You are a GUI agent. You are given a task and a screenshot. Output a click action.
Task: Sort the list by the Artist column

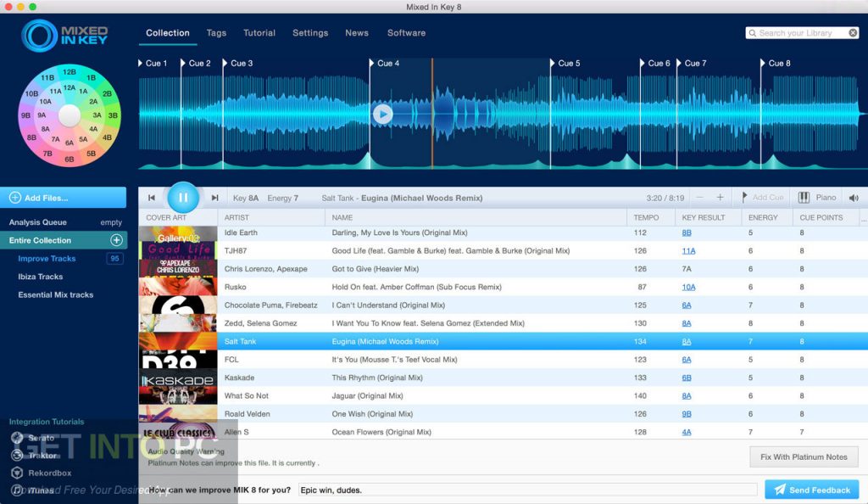[x=271, y=218]
